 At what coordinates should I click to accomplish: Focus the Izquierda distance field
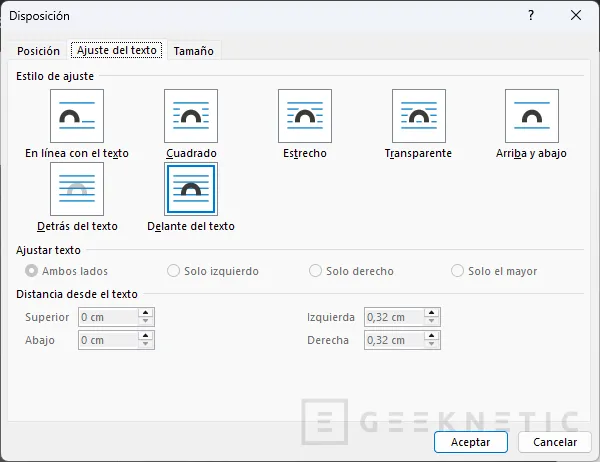[395, 317]
